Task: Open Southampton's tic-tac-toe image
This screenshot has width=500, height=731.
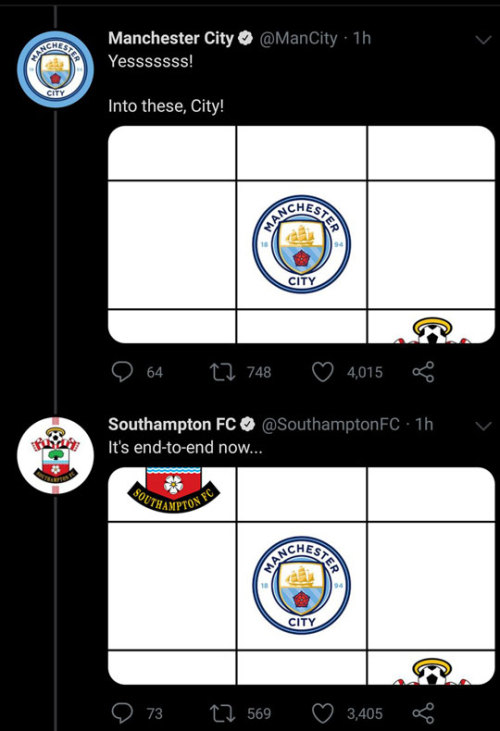Action: [x=301, y=576]
